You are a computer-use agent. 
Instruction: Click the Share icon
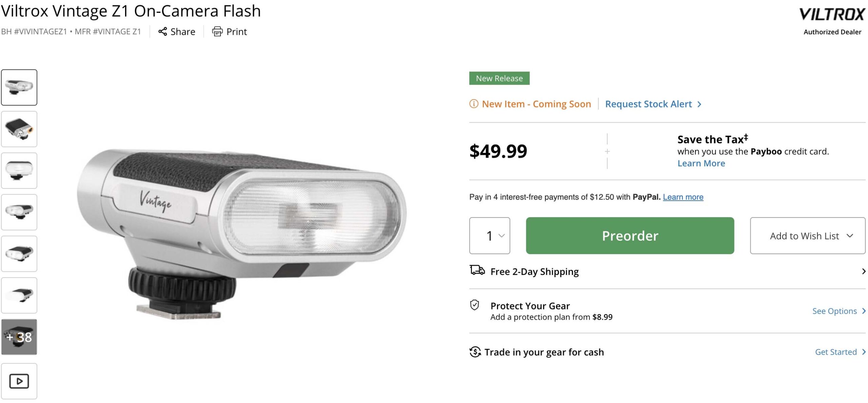pos(163,32)
